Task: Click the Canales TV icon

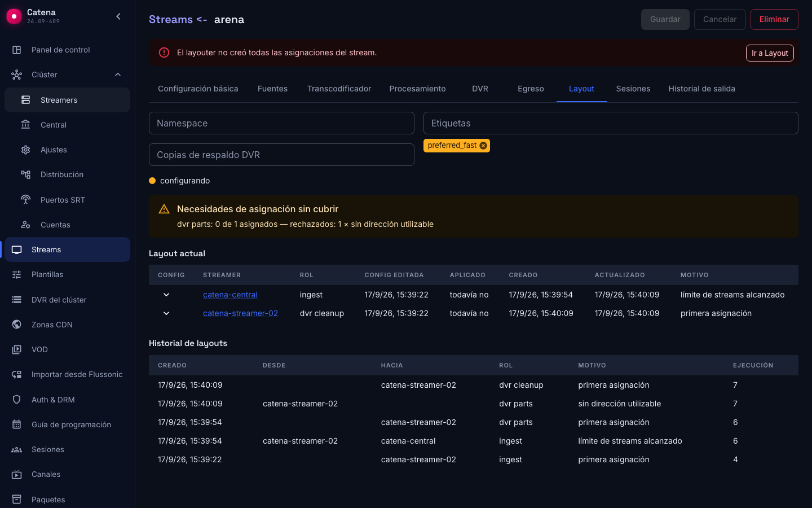Action: tap(17, 474)
